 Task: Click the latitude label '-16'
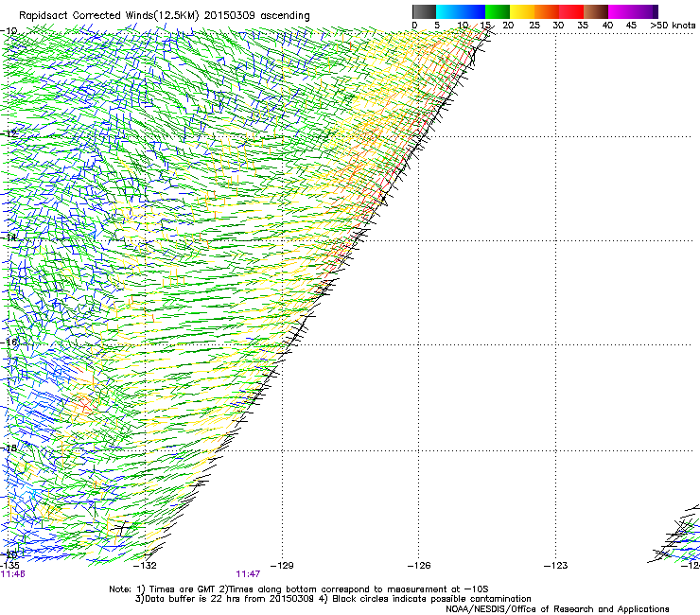10,343
